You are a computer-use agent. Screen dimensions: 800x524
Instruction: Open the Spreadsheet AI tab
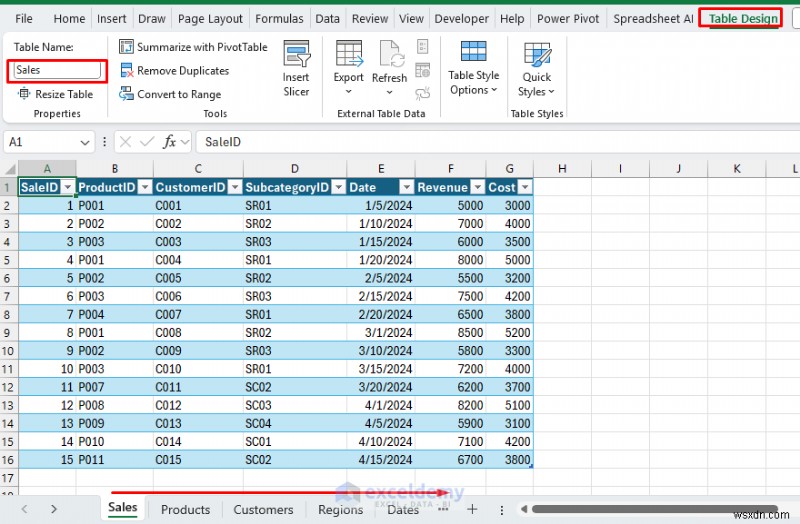[653, 19]
